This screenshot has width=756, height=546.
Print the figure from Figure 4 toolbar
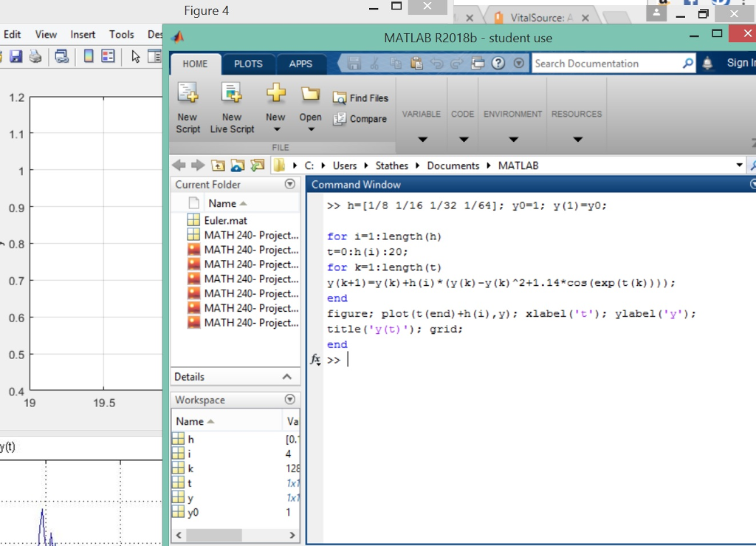point(35,56)
